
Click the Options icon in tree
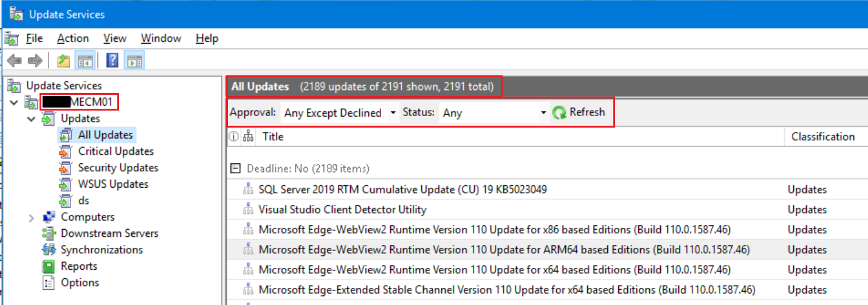(49, 283)
